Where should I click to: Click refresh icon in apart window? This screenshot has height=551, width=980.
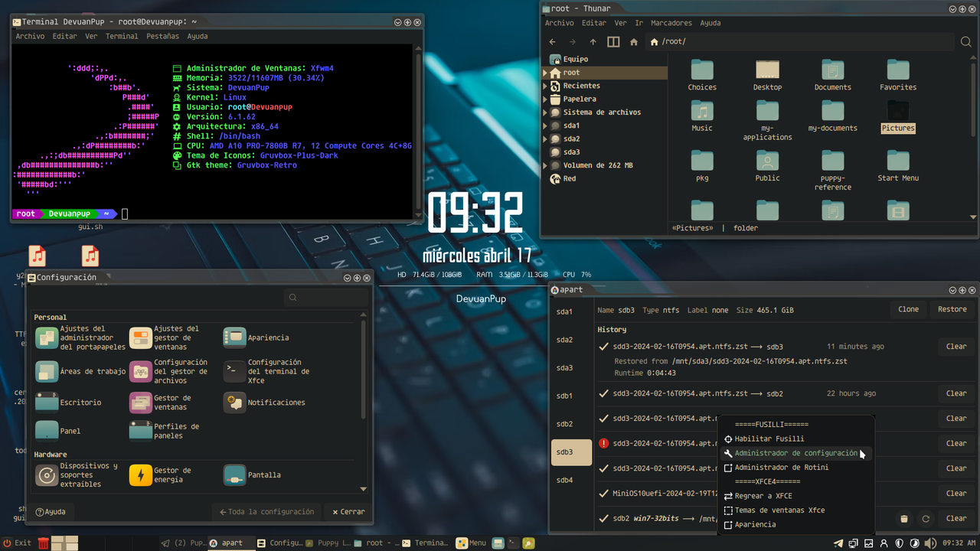(926, 519)
